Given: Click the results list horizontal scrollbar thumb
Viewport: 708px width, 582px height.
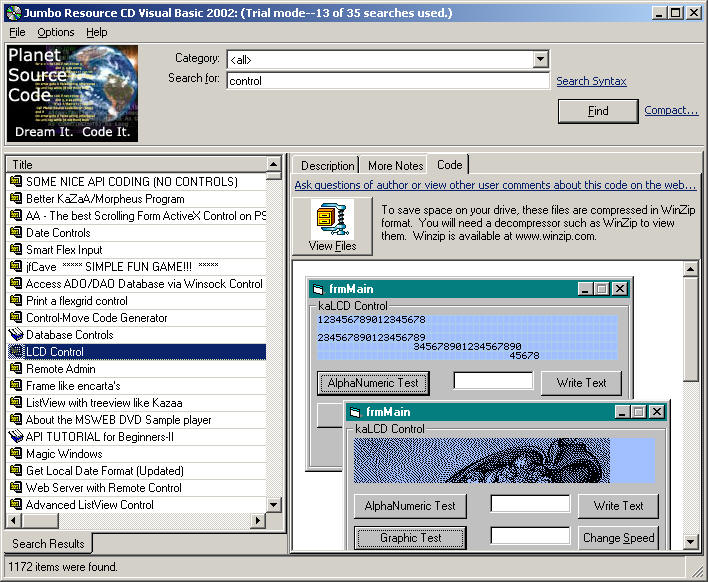Looking at the screenshot, I should (x=40, y=521).
